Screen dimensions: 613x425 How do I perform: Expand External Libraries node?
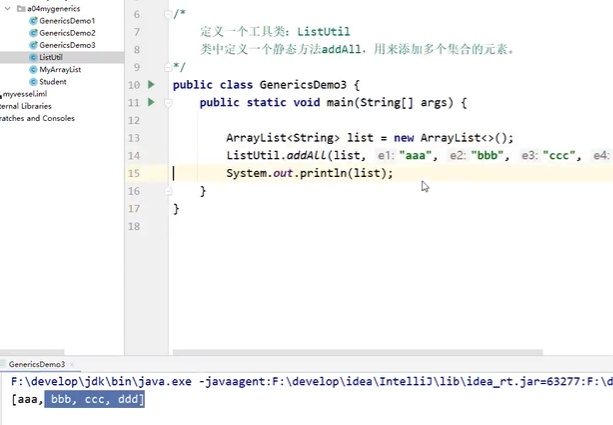(x=25, y=106)
